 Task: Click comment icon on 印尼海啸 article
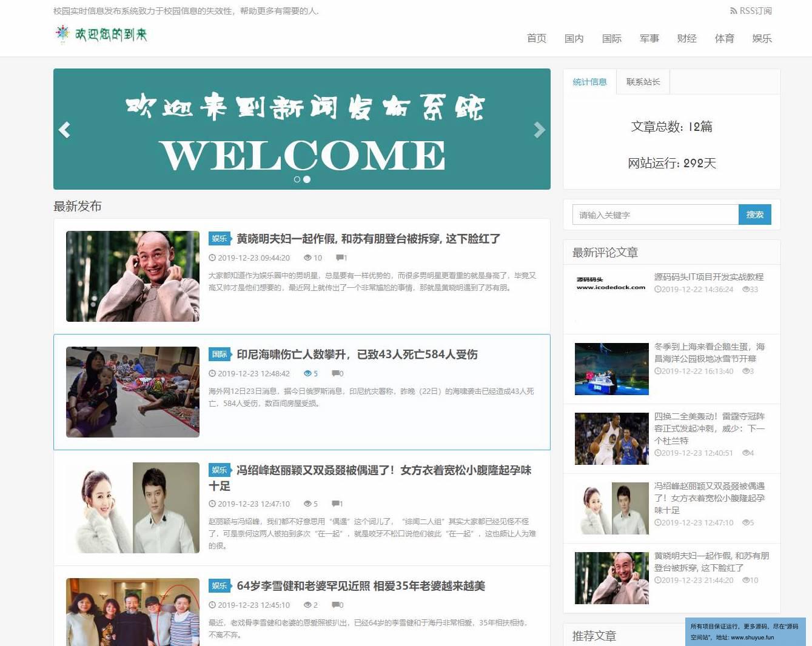pos(335,373)
